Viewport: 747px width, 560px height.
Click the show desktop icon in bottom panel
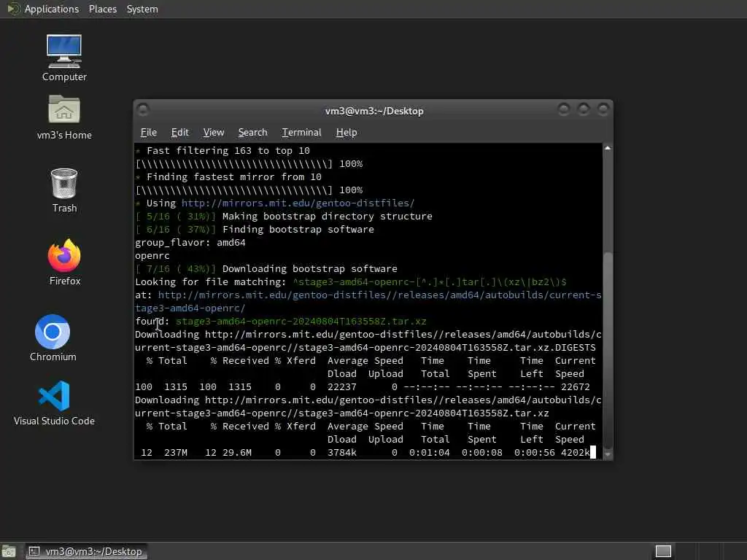click(9, 551)
